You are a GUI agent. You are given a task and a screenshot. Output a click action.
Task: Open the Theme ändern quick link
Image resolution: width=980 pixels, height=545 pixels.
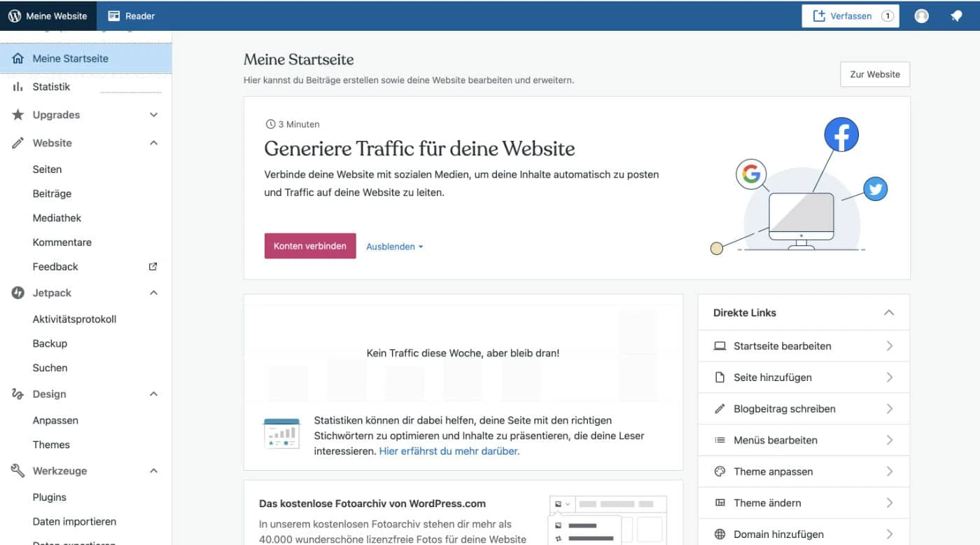tap(804, 503)
